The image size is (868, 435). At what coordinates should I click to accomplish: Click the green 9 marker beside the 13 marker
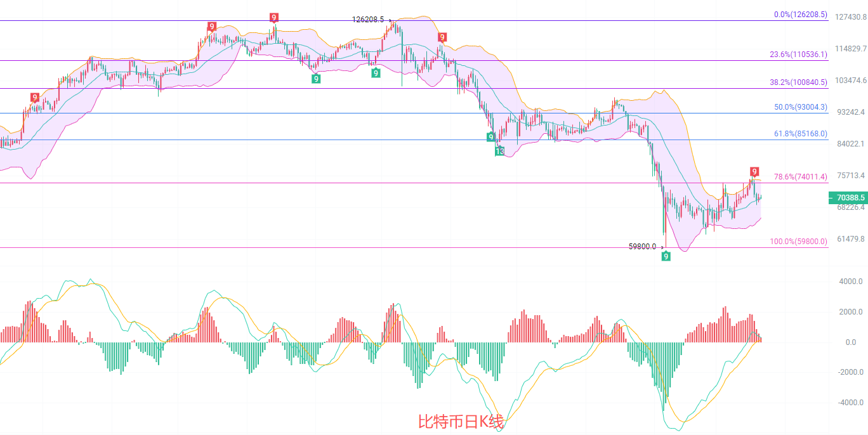pos(490,138)
